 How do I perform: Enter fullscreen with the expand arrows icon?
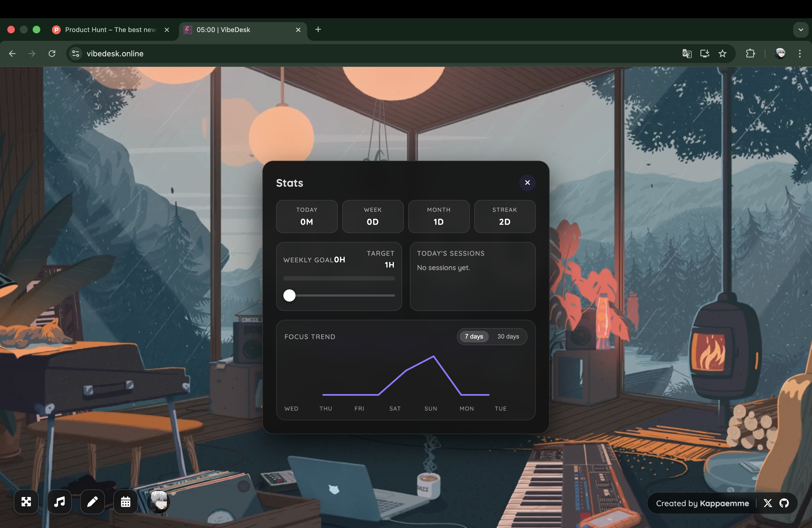click(26, 502)
